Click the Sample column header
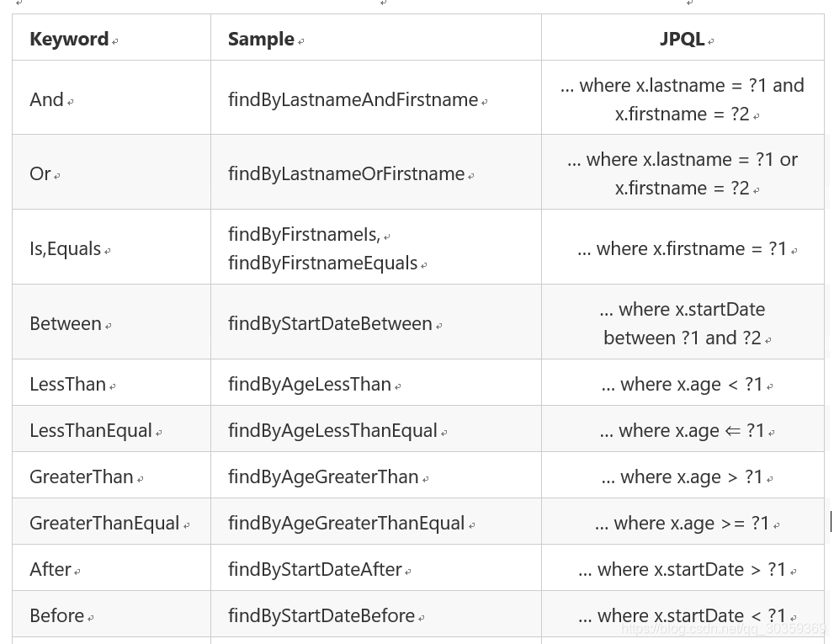The width and height of the screenshot is (834, 644). [261, 39]
